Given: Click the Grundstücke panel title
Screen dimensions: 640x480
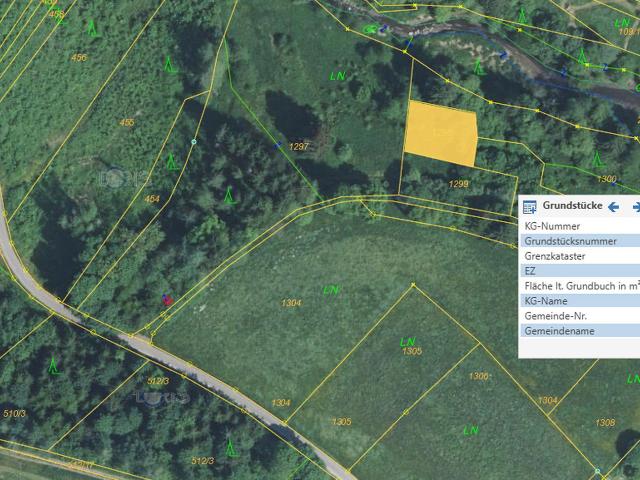Looking at the screenshot, I should tap(571, 207).
